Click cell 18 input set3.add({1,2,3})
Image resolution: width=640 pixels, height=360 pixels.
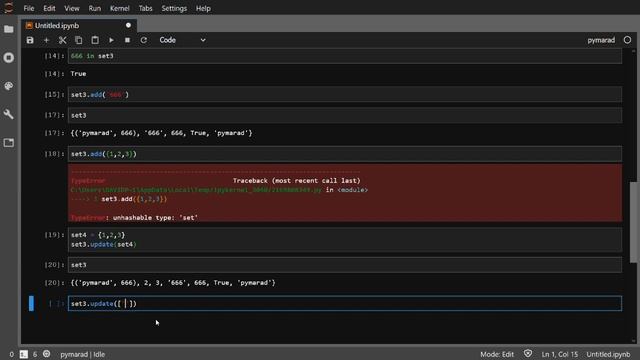tap(345, 154)
